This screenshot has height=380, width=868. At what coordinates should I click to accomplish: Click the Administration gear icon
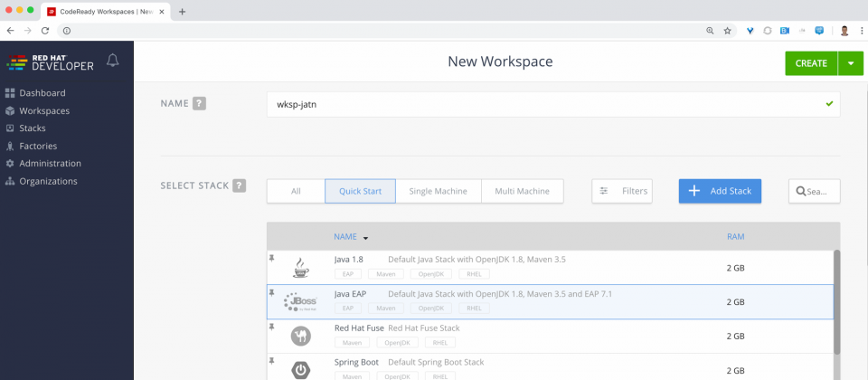coord(10,164)
